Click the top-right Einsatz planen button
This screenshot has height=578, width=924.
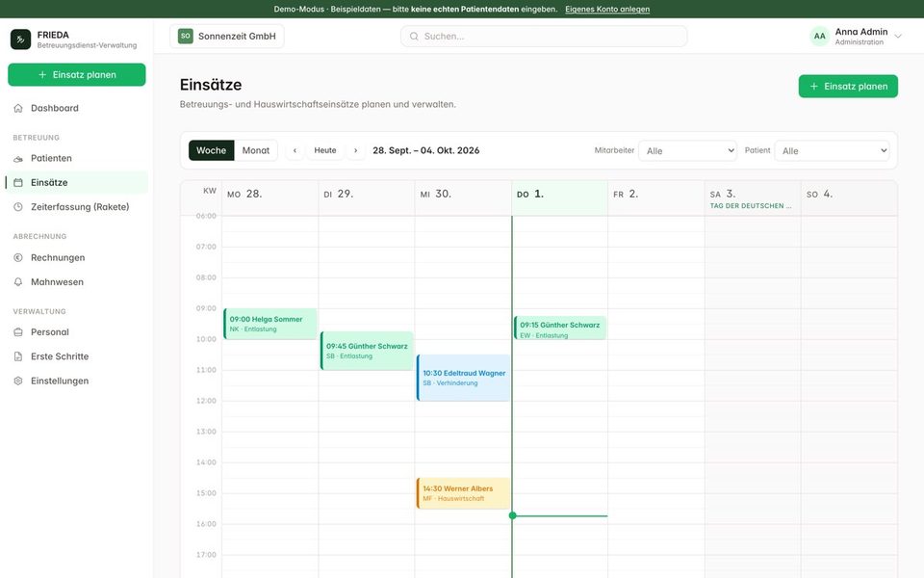point(848,86)
